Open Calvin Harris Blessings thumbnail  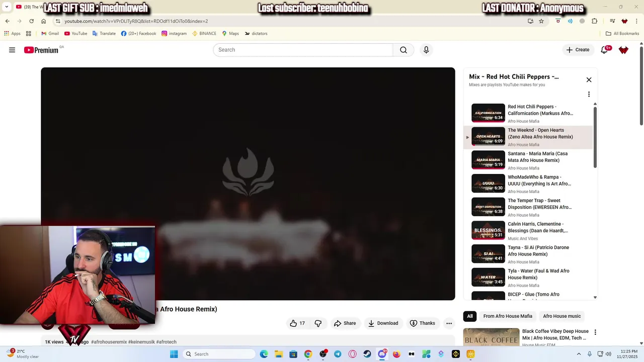(488, 230)
